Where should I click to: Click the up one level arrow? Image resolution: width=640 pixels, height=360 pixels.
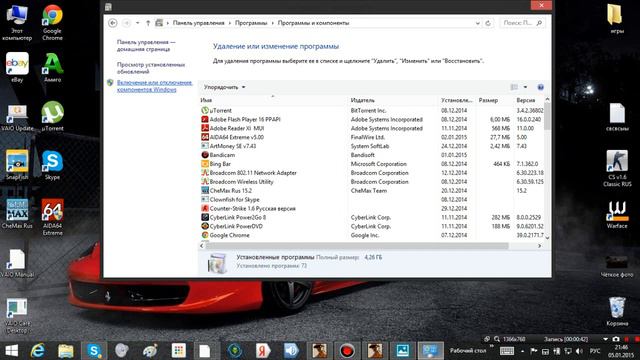(x=148, y=23)
